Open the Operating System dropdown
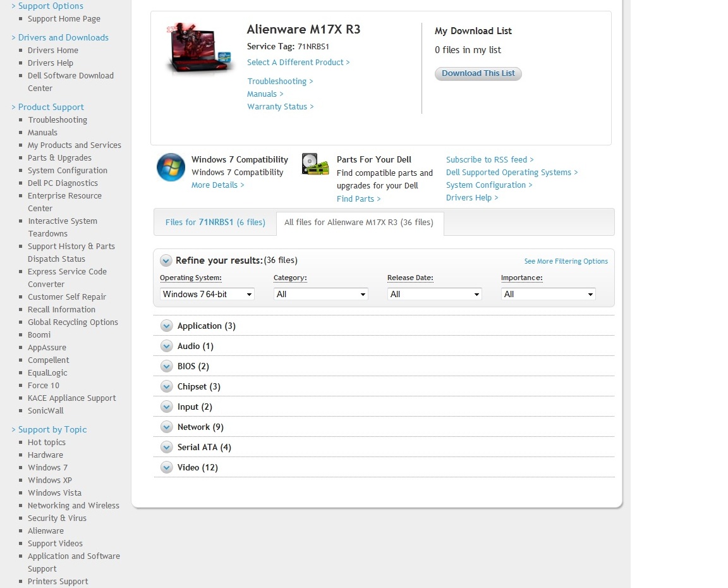The width and height of the screenshot is (728, 588). pyautogui.click(x=207, y=294)
